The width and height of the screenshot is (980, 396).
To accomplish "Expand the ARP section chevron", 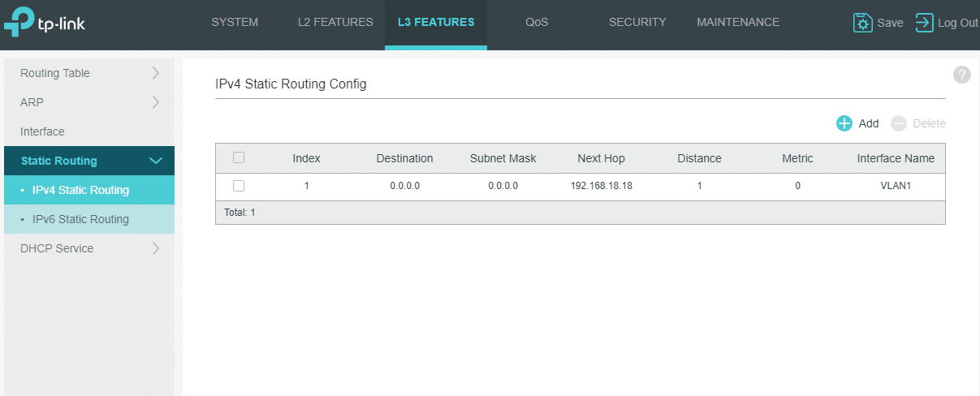I will click(x=156, y=102).
